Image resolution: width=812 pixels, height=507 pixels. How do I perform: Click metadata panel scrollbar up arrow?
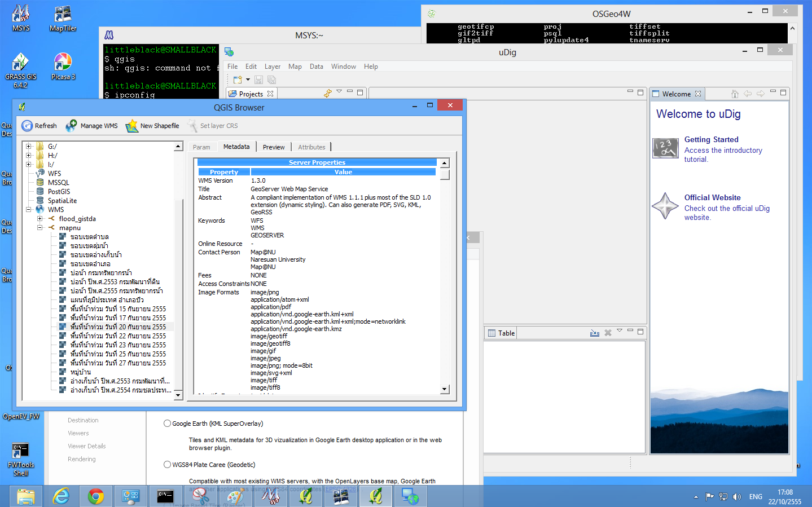pos(445,164)
